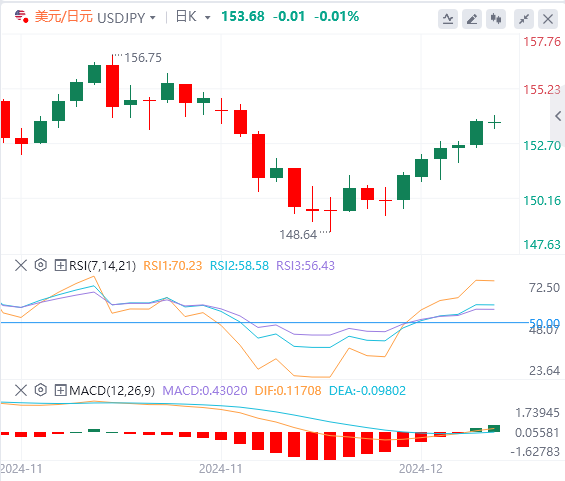Open the indicator line chart tool
The height and width of the screenshot is (481, 565).
pos(448,19)
